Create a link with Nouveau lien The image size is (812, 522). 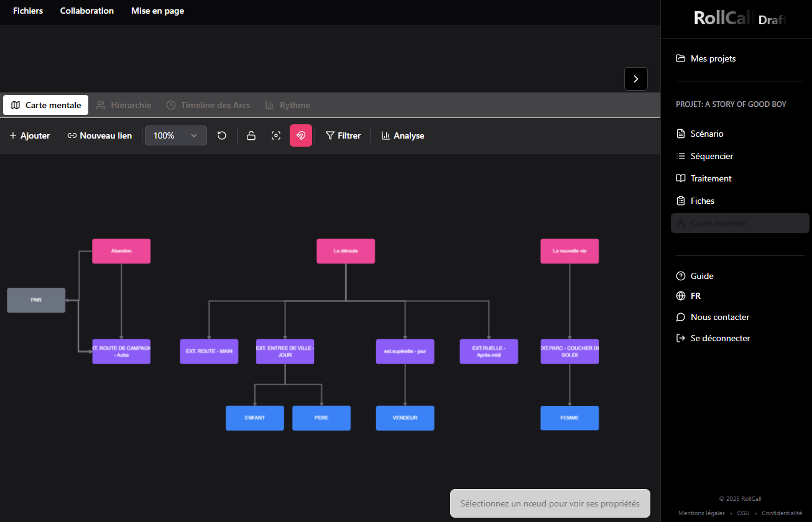tap(99, 135)
